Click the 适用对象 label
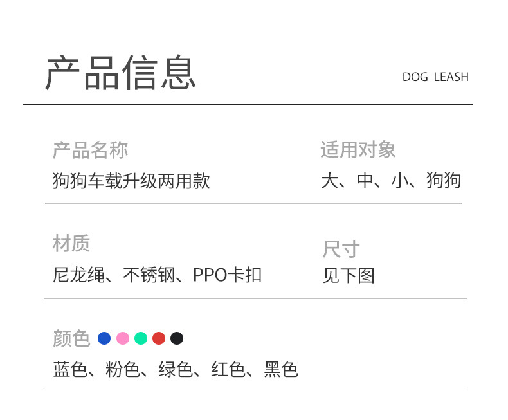508x420 pixels. [358, 151]
